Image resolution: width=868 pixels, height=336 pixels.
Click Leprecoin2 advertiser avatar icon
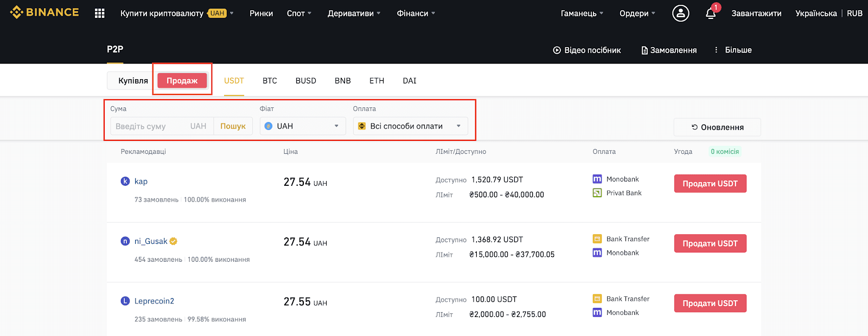125,301
